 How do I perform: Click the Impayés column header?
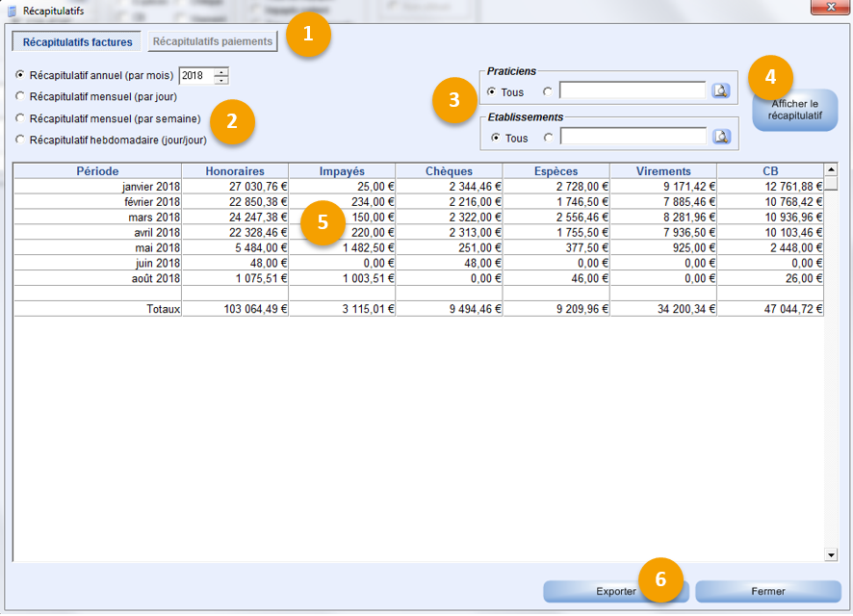342,171
